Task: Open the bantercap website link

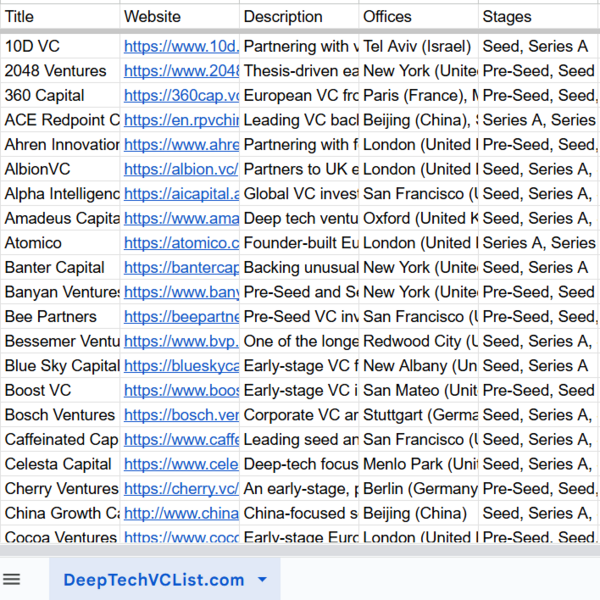Action: pos(181,267)
